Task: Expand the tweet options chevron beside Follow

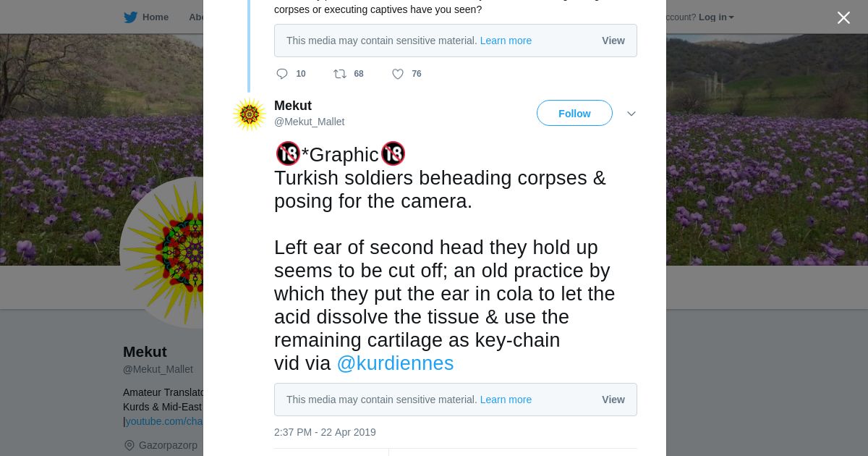Action: coord(631,114)
